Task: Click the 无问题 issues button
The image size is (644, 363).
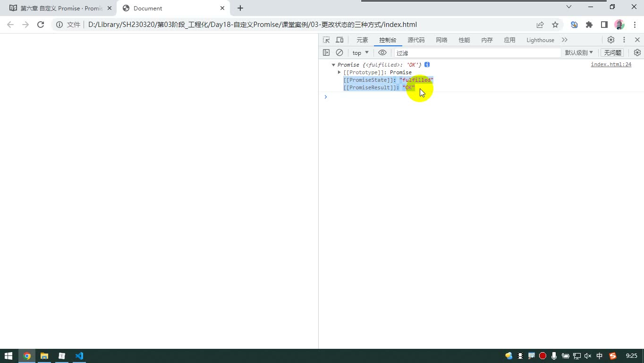Action: [x=613, y=52]
